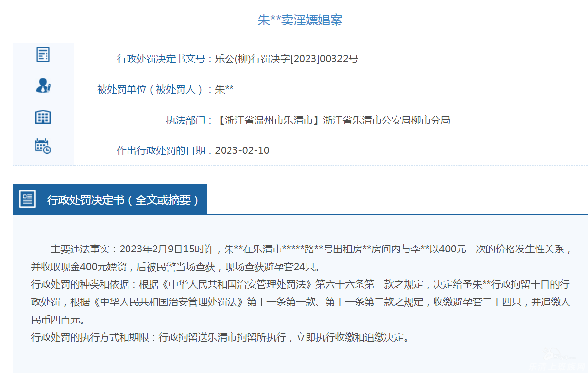Click the document icon beside 行政处罚决定书文号
Screen dimensions: 588x373
(x=43, y=54)
